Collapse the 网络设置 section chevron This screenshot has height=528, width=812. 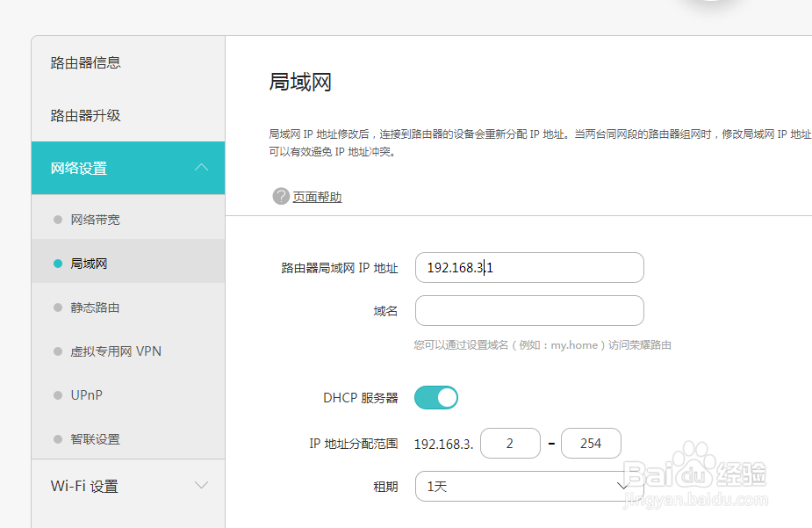point(202,168)
